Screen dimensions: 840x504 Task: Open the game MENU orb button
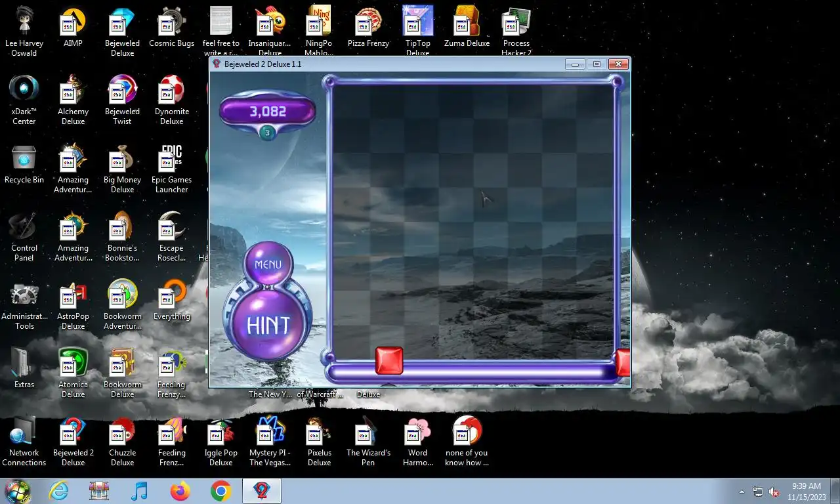point(268,264)
